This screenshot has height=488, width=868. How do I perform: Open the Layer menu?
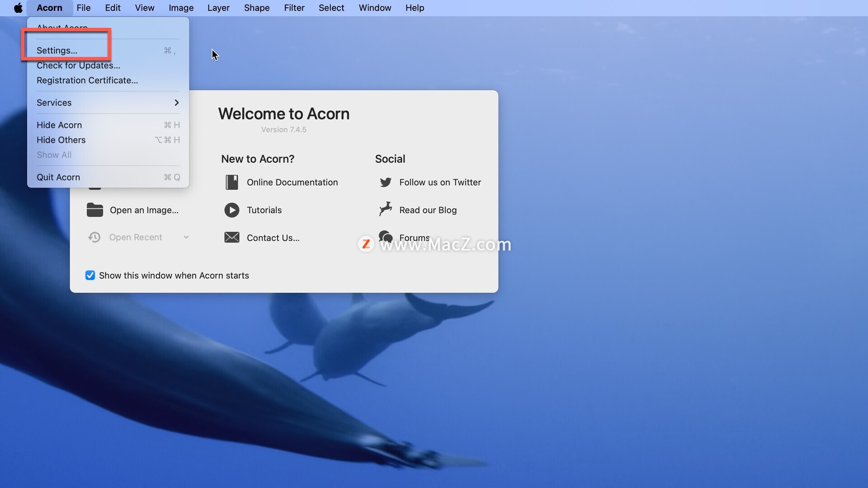click(x=218, y=8)
